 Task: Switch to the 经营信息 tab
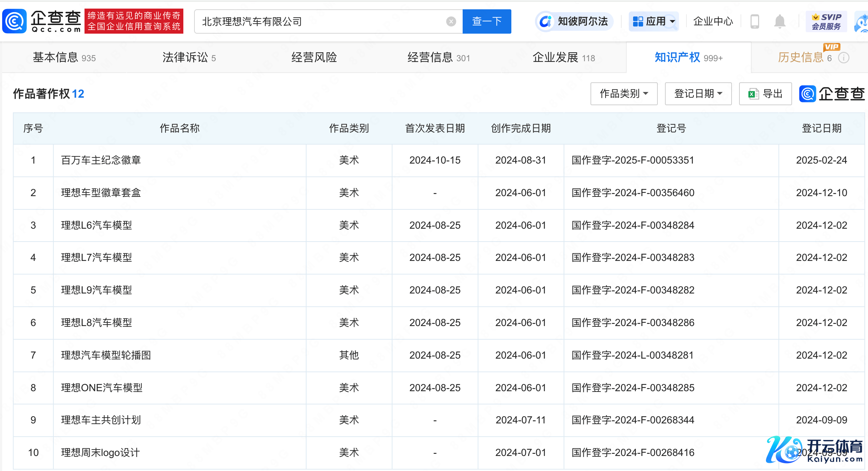point(438,57)
